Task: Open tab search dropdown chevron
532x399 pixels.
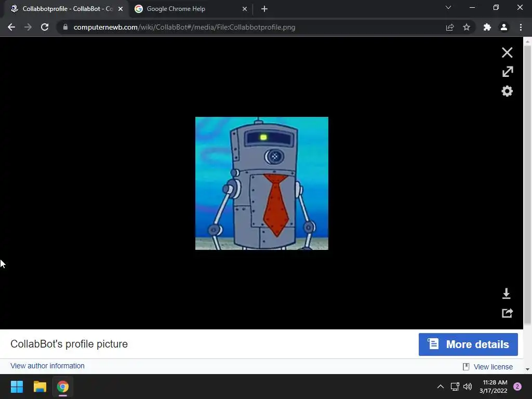Action: tap(448, 7)
